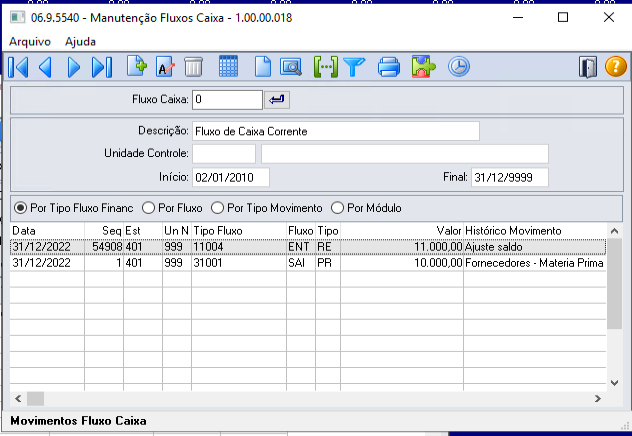Select Por Tipo Fluxo Financ radio
Screen dimensions: 632x436
(20, 208)
